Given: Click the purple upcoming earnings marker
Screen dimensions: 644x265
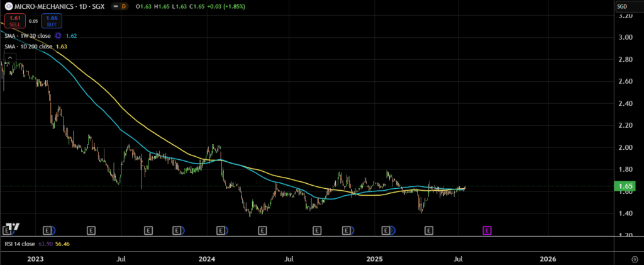Looking at the screenshot, I should coord(487,231).
